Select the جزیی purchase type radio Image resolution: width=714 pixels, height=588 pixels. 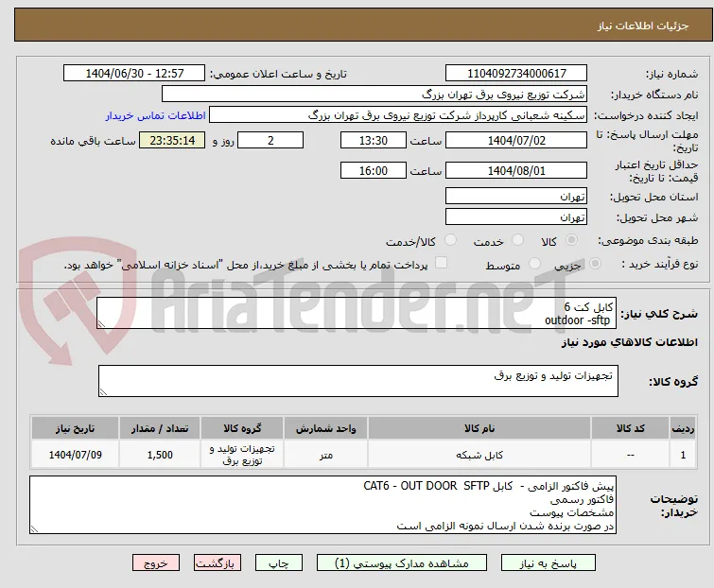click(x=595, y=264)
